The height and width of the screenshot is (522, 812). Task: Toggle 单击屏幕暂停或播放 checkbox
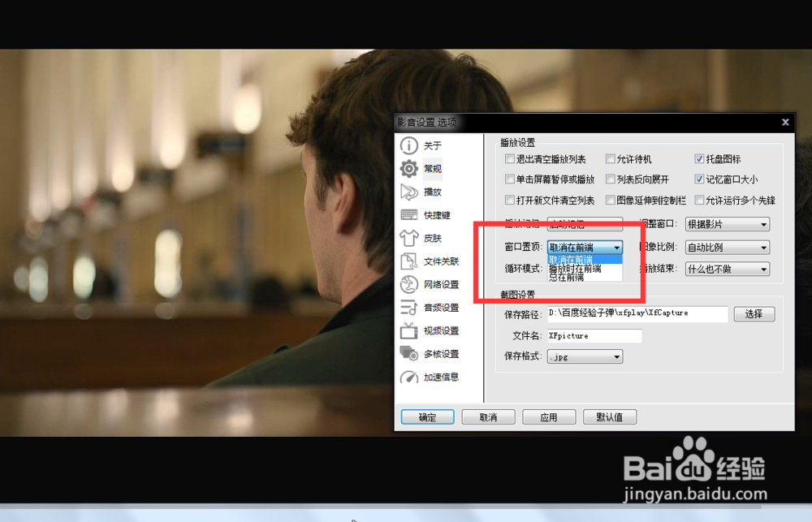click(x=510, y=179)
